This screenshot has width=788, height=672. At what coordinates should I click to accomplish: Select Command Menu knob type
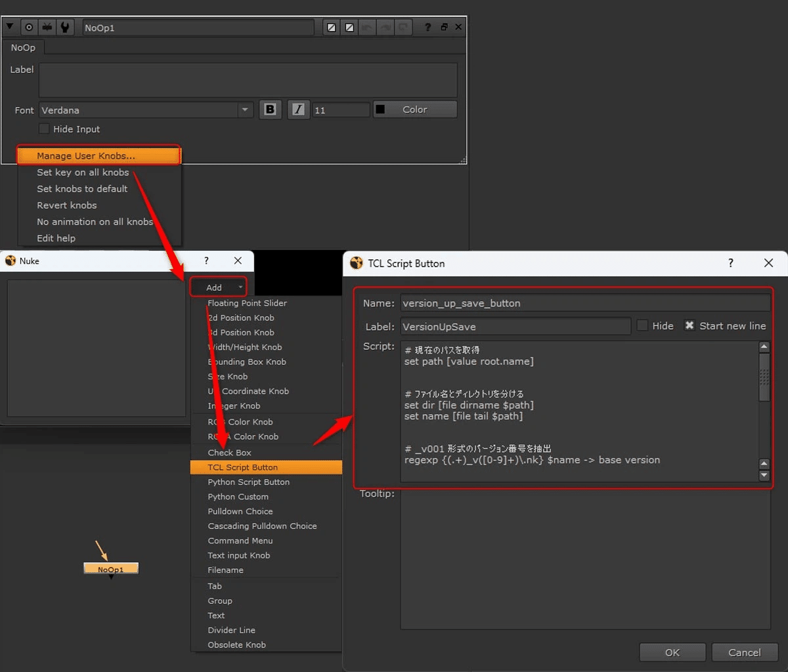click(x=266, y=541)
